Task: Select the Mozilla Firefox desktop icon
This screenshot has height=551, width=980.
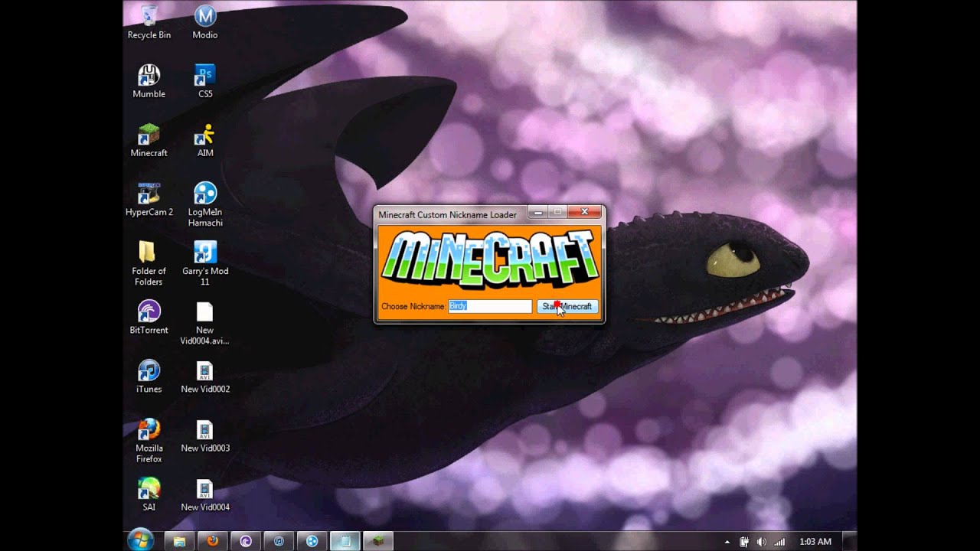Action: 149,441
